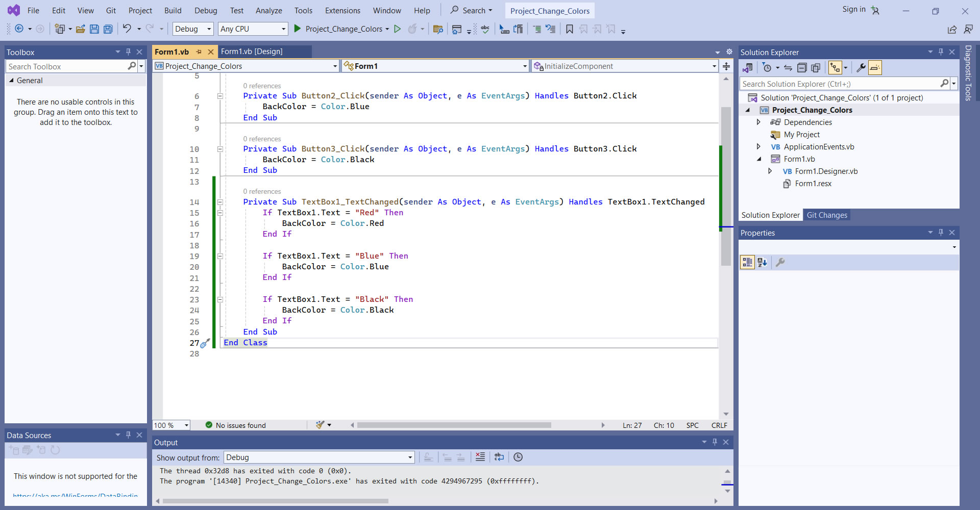Toggle Categorized view in Properties panel
Screen dimensions: 980x510
[747, 262]
